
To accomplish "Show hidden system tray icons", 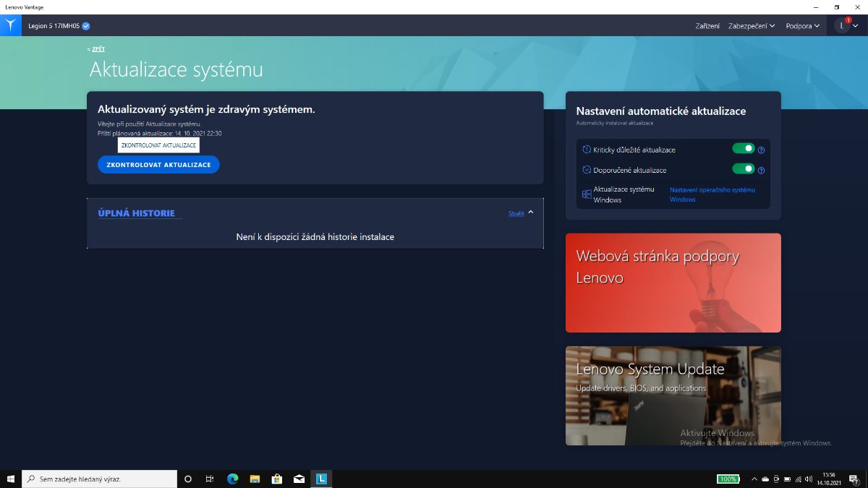I will (x=754, y=479).
